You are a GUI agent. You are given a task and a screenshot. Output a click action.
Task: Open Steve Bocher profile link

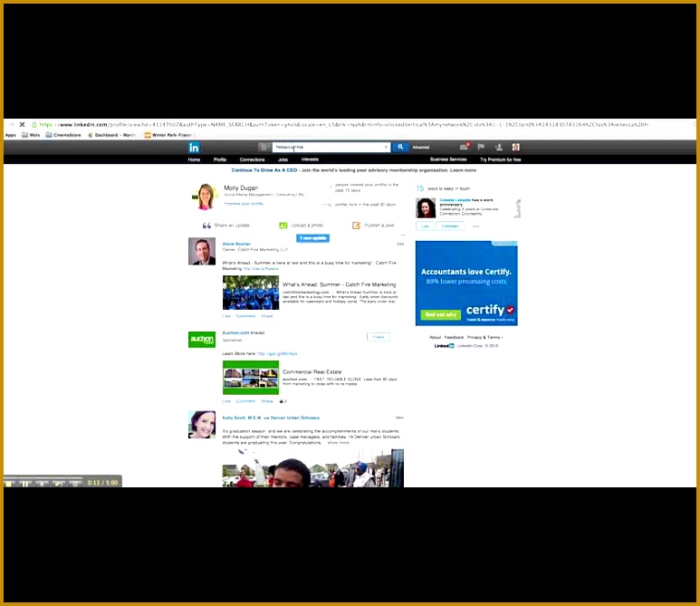point(236,244)
